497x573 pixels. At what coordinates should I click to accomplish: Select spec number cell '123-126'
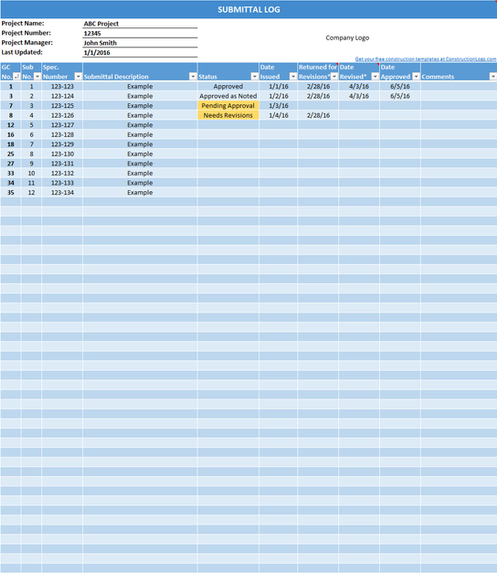tap(62, 115)
